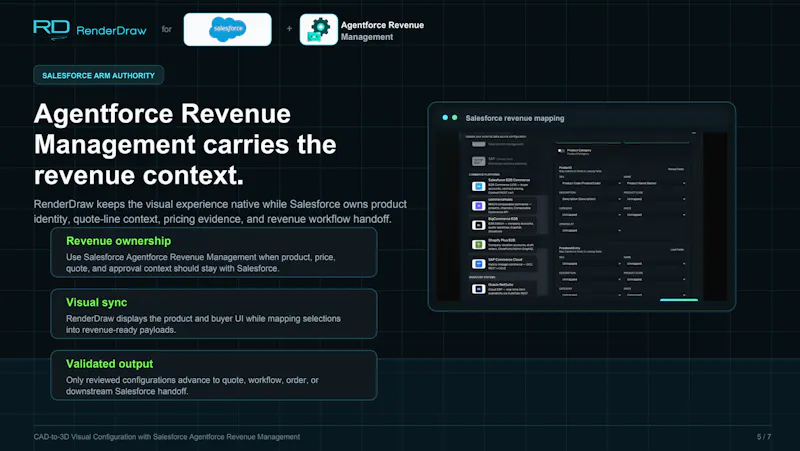Click the Shopify Plus B2B row title

coord(502,240)
